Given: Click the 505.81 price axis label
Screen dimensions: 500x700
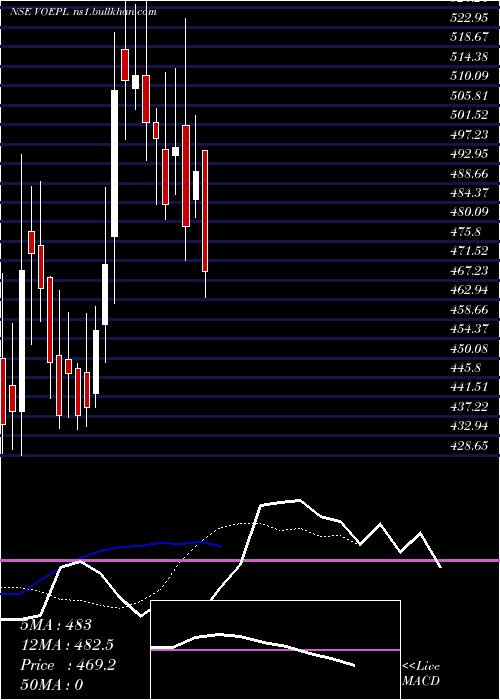Looking at the screenshot, I should click(x=469, y=96).
